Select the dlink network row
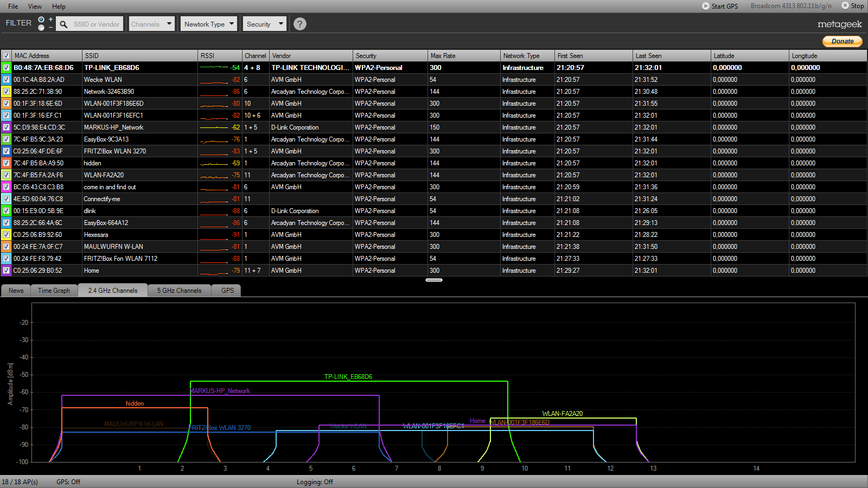 tap(434, 211)
